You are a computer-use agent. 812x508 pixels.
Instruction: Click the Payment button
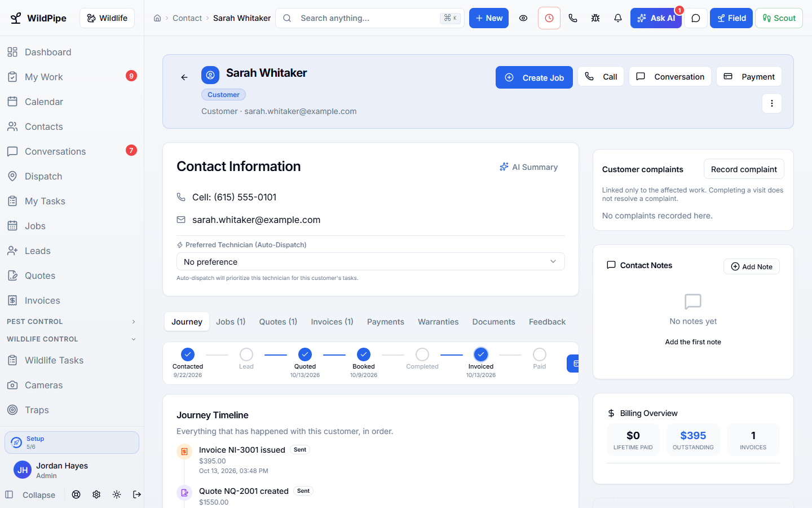[x=749, y=76]
